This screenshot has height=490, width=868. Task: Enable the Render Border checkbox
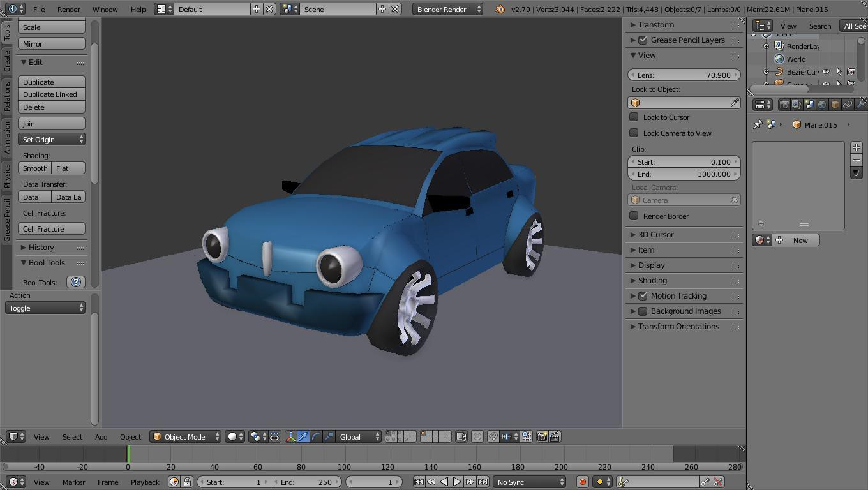click(x=634, y=216)
